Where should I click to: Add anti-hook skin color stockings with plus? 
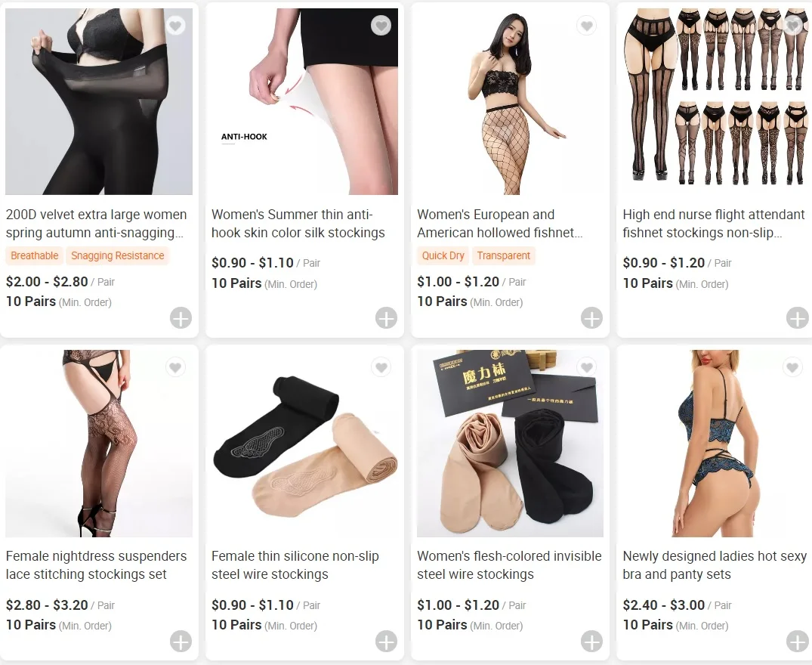pyautogui.click(x=386, y=318)
